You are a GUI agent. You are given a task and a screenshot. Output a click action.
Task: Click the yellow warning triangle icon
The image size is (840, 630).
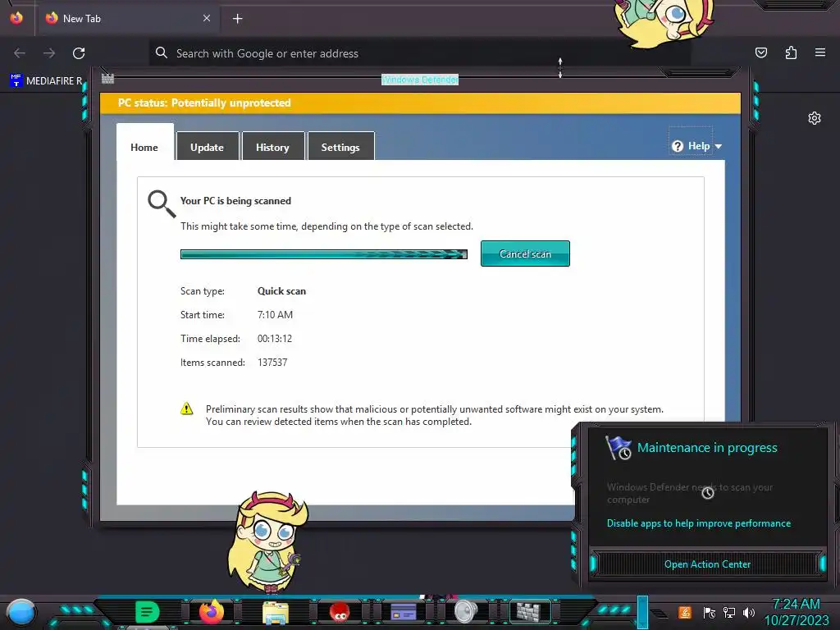(x=186, y=409)
